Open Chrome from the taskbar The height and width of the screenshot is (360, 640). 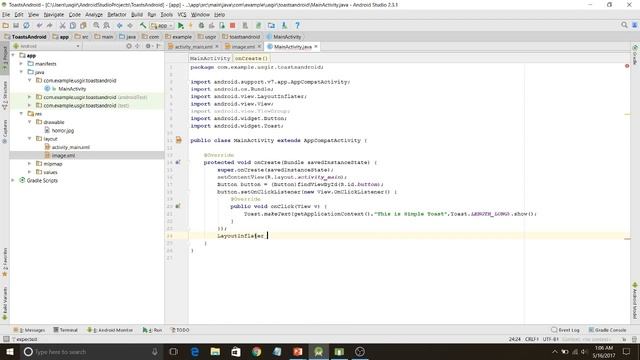[256, 351]
